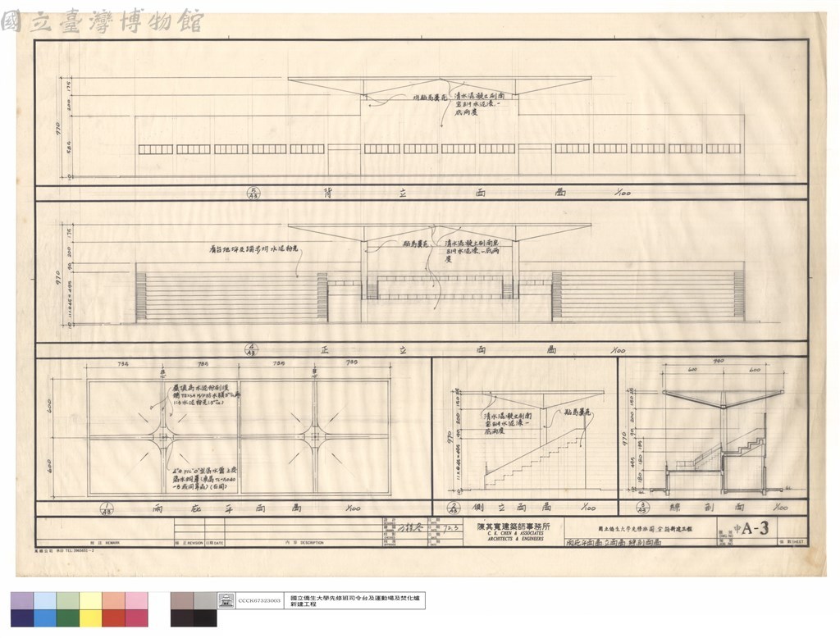Click the 正立面圖 front elevation title

coord(438,350)
